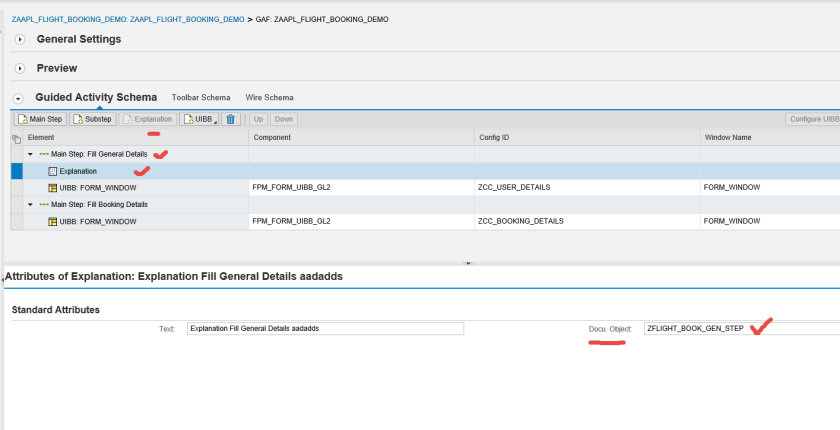840x430 pixels.
Task: Click the Fill Booking Details step icon
Action: 44,204
